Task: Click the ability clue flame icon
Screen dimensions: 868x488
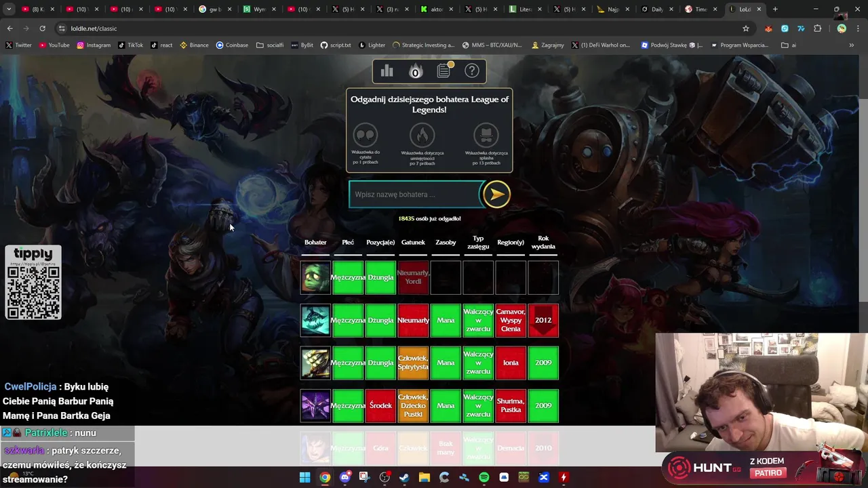Action: coord(422,135)
